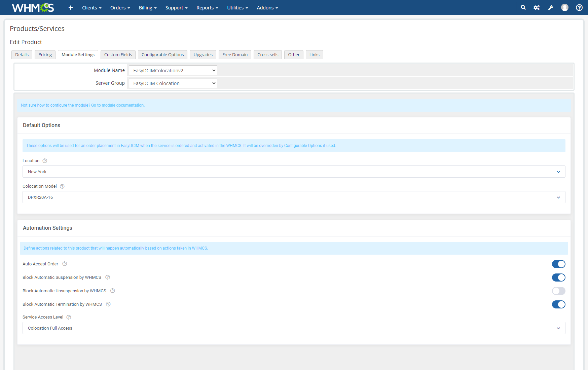Enable Block Automatic Unsuspension by WHMCS switch
The image size is (588, 370).
point(558,291)
